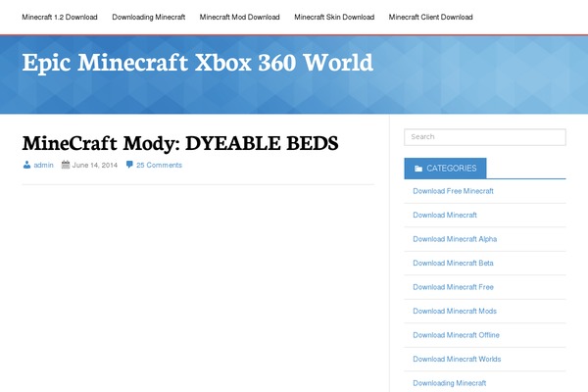Image resolution: width=588 pixels, height=392 pixels.
Task: Open the MineCraft Mody: DYEABLE BEDS post title
Action: pos(180,143)
